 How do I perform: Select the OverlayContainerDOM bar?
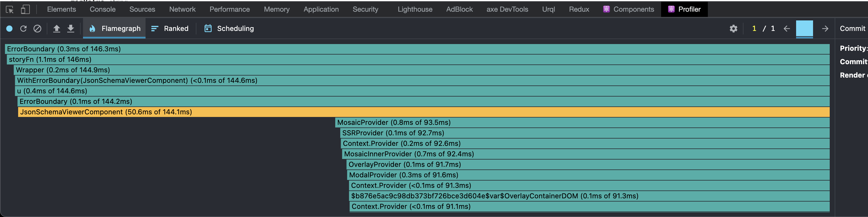pos(589,196)
